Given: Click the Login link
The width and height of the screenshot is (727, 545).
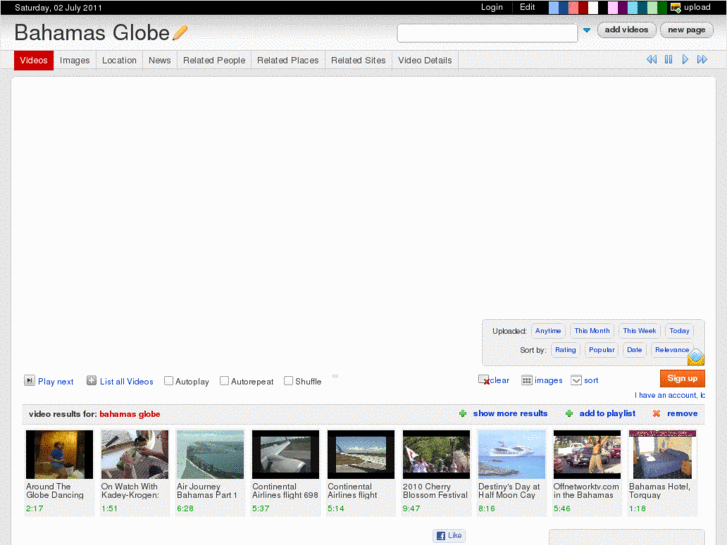Looking at the screenshot, I should tap(491, 7).
